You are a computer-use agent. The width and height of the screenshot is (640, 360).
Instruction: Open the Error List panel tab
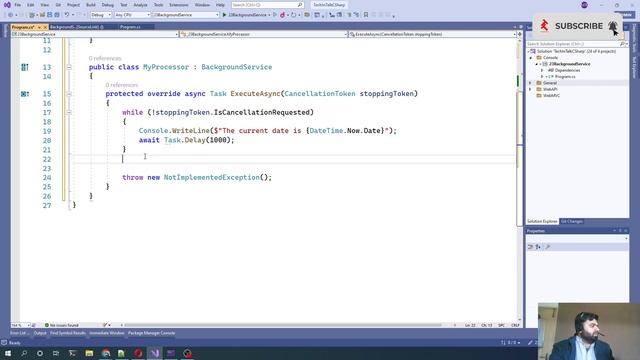point(19,333)
